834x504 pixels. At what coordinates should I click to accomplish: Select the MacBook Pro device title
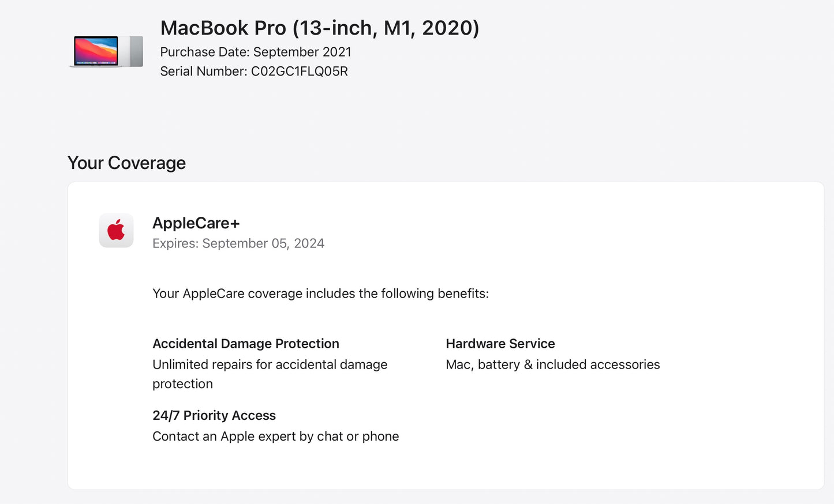[320, 28]
